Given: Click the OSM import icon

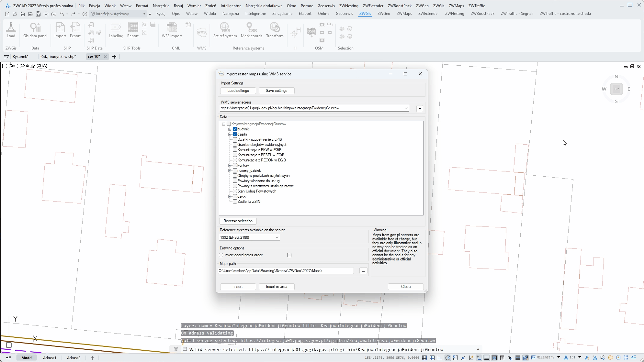Looking at the screenshot, I should click(311, 32).
